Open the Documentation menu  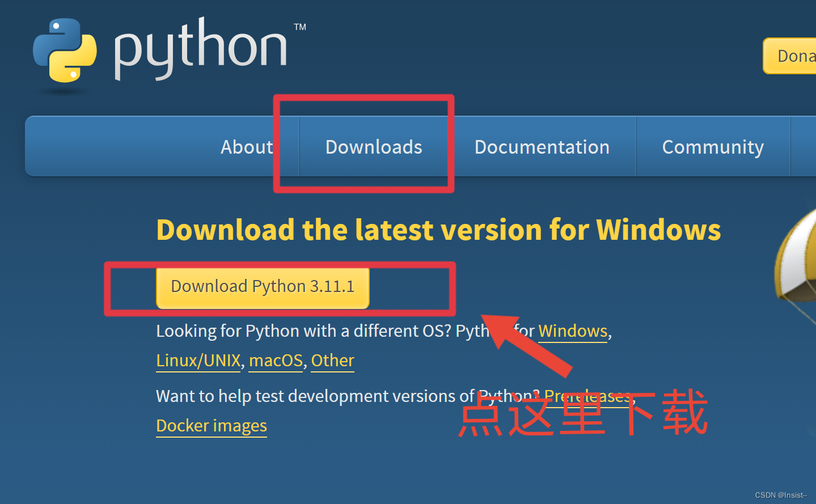tap(542, 147)
